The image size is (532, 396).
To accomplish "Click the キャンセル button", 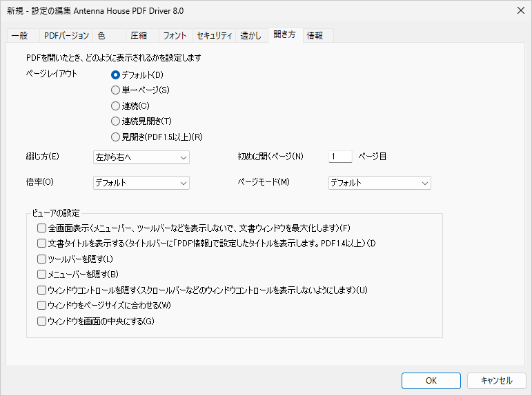I will coord(497,381).
